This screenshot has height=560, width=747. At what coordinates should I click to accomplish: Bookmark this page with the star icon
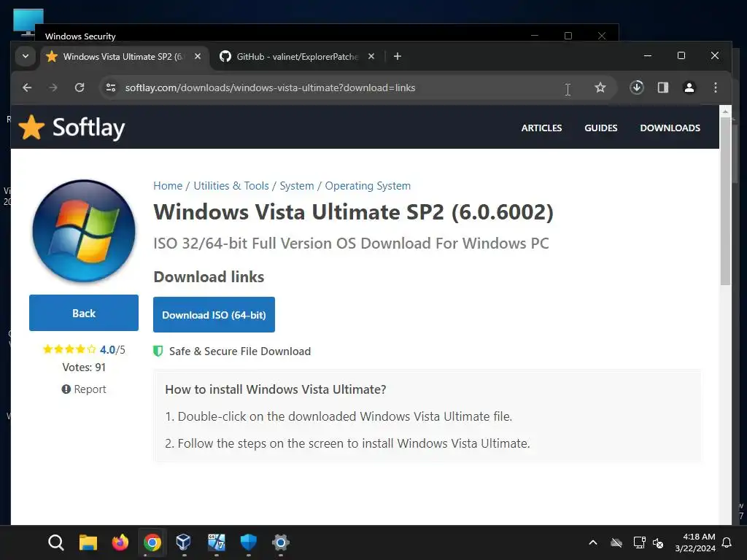pyautogui.click(x=600, y=87)
